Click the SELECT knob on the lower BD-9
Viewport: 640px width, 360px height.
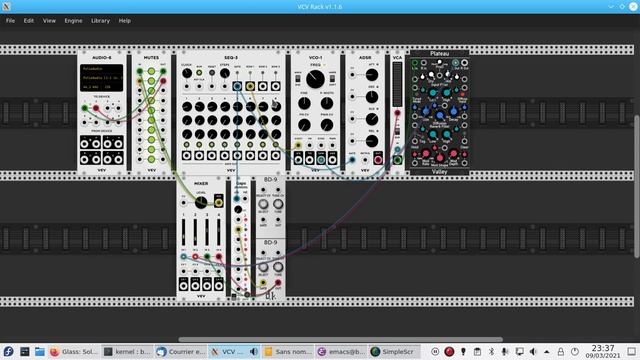click(x=263, y=267)
